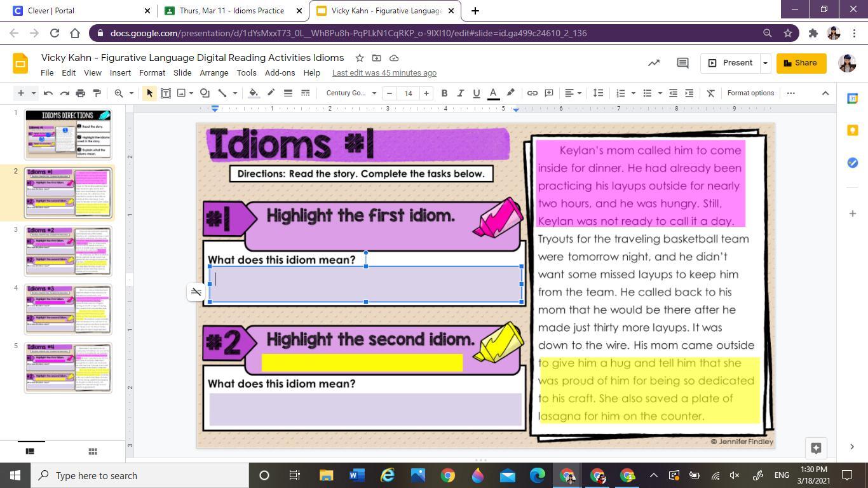
Task: Click the Explore button at bottom right
Action: tap(817, 447)
